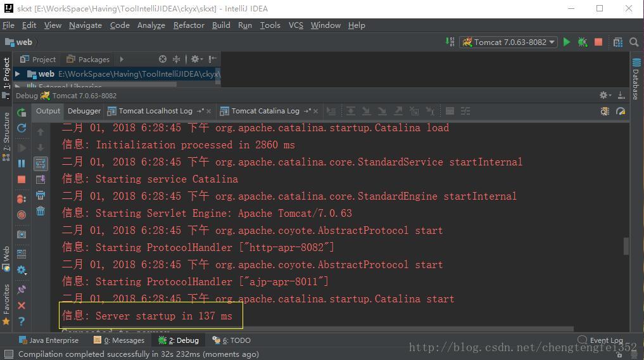
Task: Click Restore Layout icon in debug sidebar
Action: point(22,254)
